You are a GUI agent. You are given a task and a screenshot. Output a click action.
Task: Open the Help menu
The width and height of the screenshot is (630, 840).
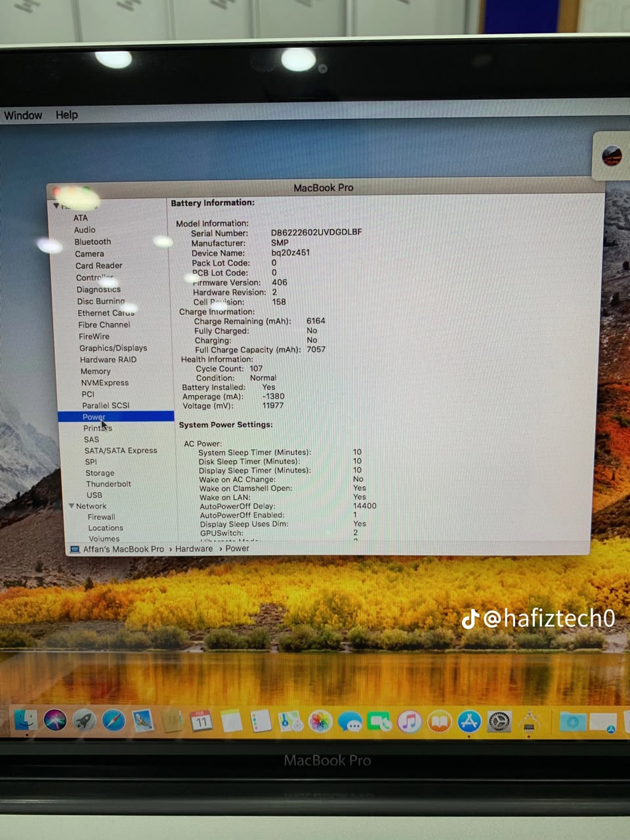tap(66, 115)
